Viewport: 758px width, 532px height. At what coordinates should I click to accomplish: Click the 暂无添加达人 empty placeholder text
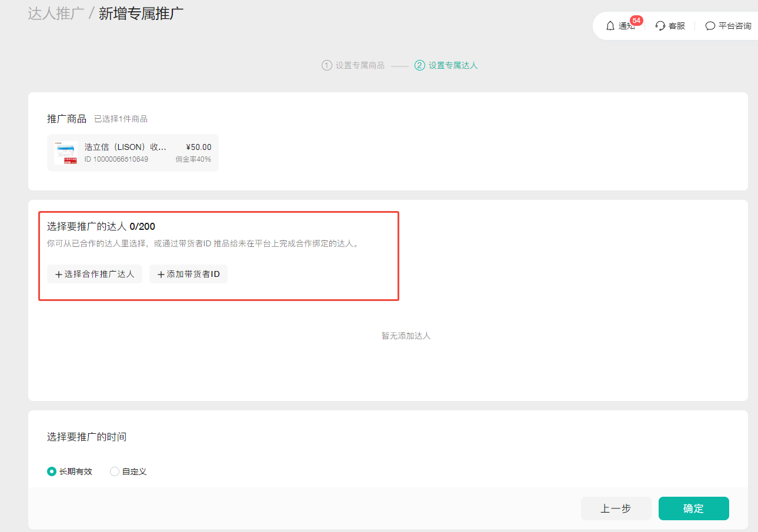click(406, 336)
